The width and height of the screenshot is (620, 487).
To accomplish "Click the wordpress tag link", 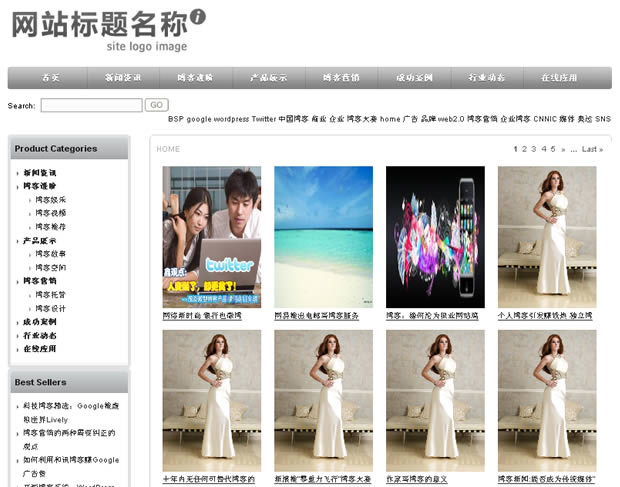I will (x=231, y=119).
